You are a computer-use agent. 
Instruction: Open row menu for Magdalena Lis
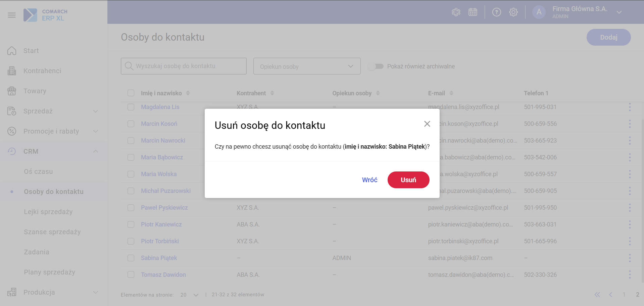(x=630, y=107)
